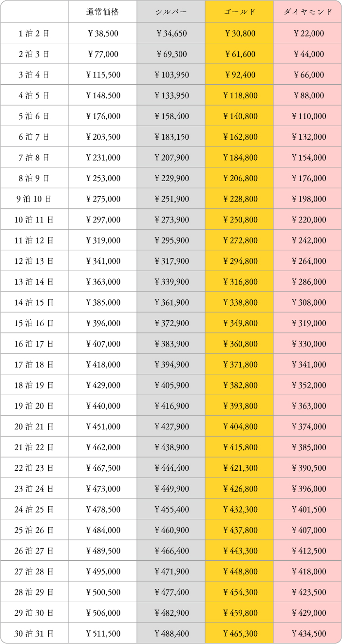Click the ¥92,400 gold price cell
This screenshot has width=342, height=644.
(239, 75)
